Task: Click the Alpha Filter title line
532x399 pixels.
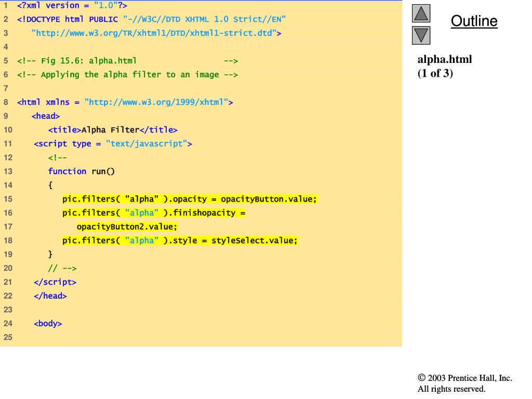Action: pos(113,130)
